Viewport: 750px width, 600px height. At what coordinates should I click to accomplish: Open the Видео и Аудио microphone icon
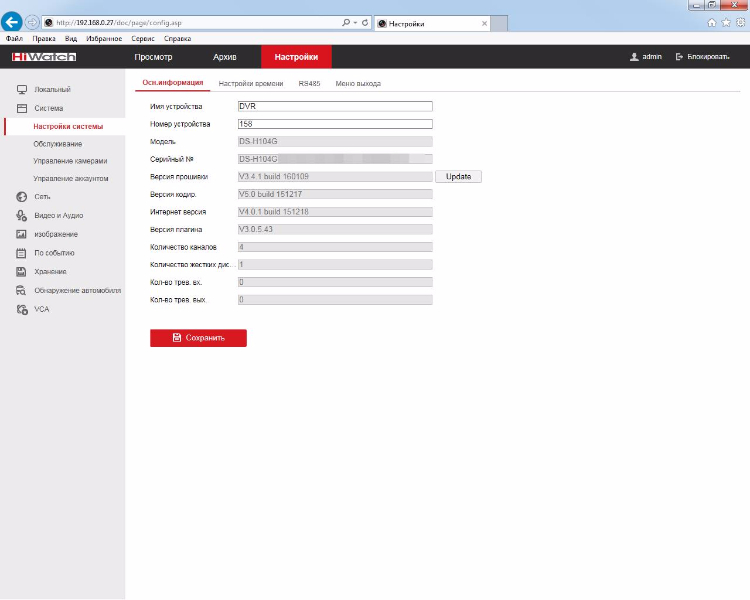point(22,215)
